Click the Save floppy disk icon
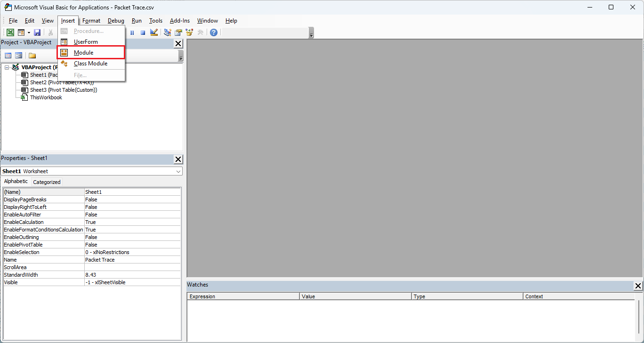The width and height of the screenshot is (644, 343). tap(37, 32)
